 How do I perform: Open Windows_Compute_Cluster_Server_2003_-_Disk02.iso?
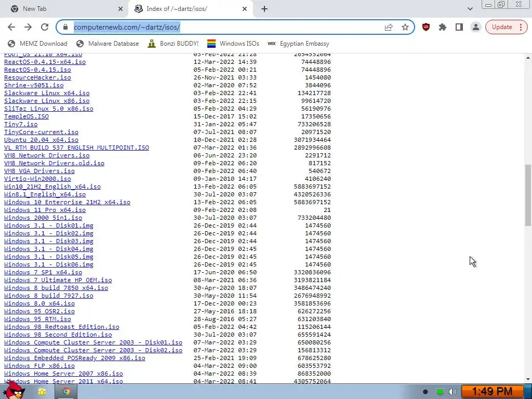94,351
